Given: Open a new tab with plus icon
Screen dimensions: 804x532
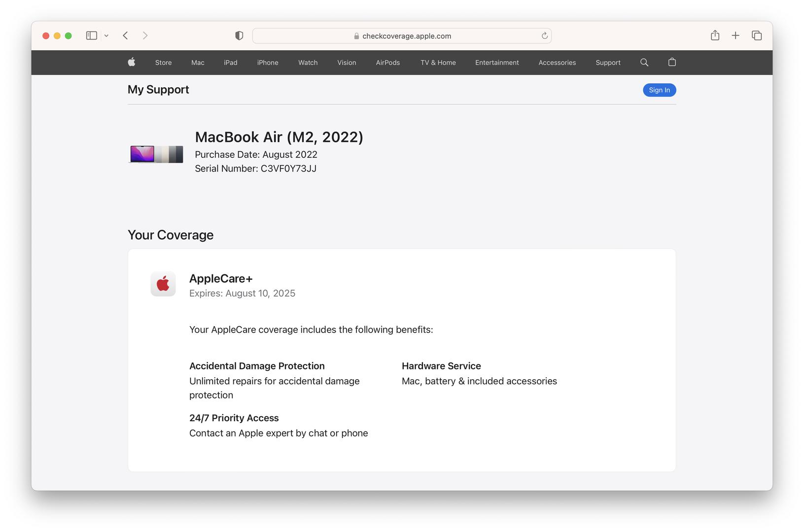Looking at the screenshot, I should point(735,35).
